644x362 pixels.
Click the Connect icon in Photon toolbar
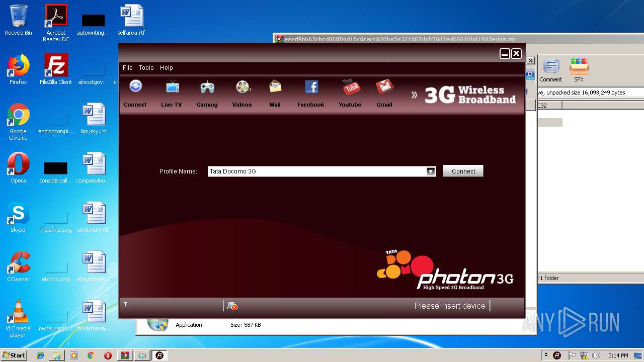tap(135, 87)
